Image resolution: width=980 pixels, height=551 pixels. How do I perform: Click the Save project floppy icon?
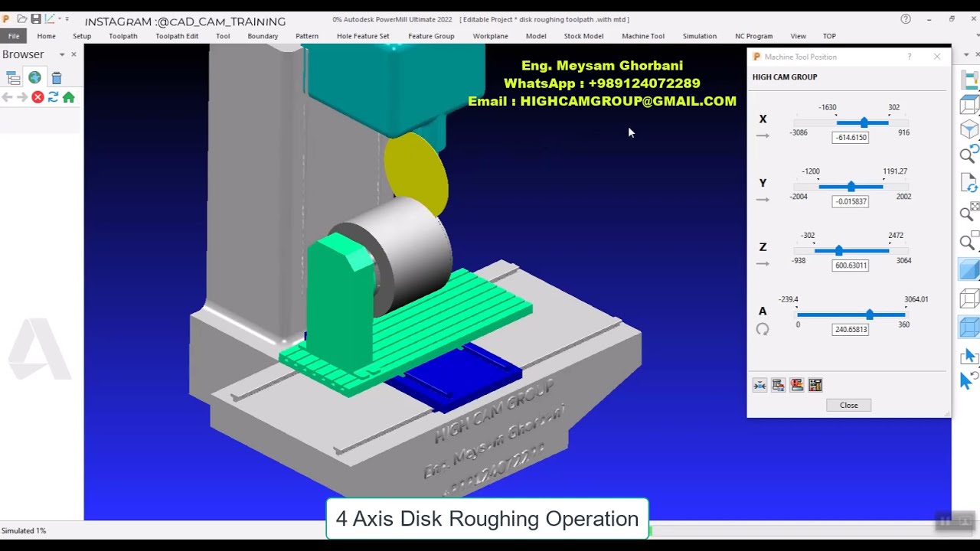click(x=35, y=19)
